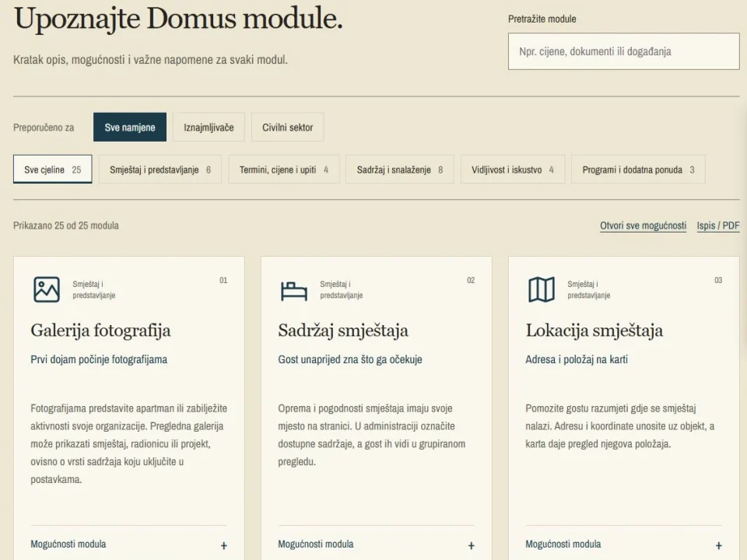Screen dimensions: 747x560
Task: Click the Sadržaj smještaja card title
Action: point(343,331)
